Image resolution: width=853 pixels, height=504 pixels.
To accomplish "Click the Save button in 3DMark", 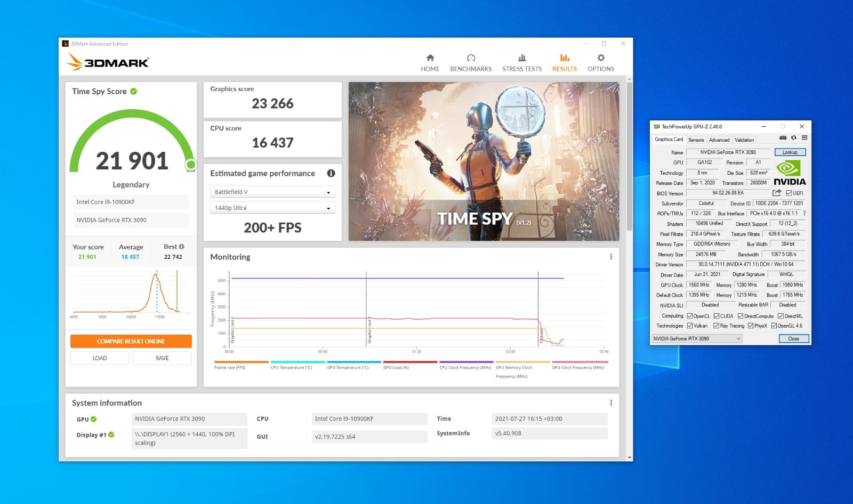I will click(x=162, y=358).
